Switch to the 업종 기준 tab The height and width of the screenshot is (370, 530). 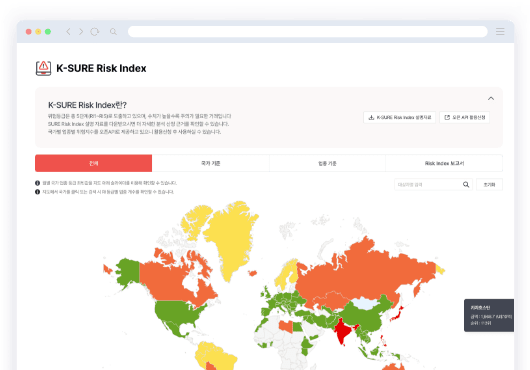tap(327, 163)
